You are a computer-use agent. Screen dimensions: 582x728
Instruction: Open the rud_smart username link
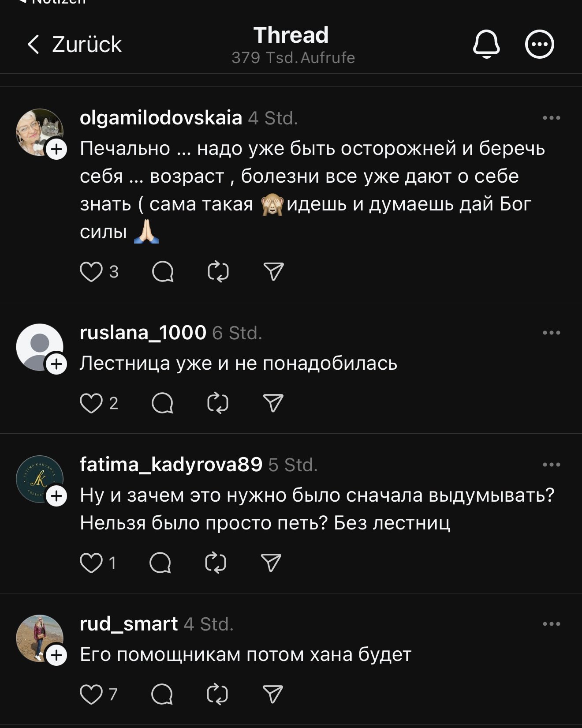click(128, 624)
